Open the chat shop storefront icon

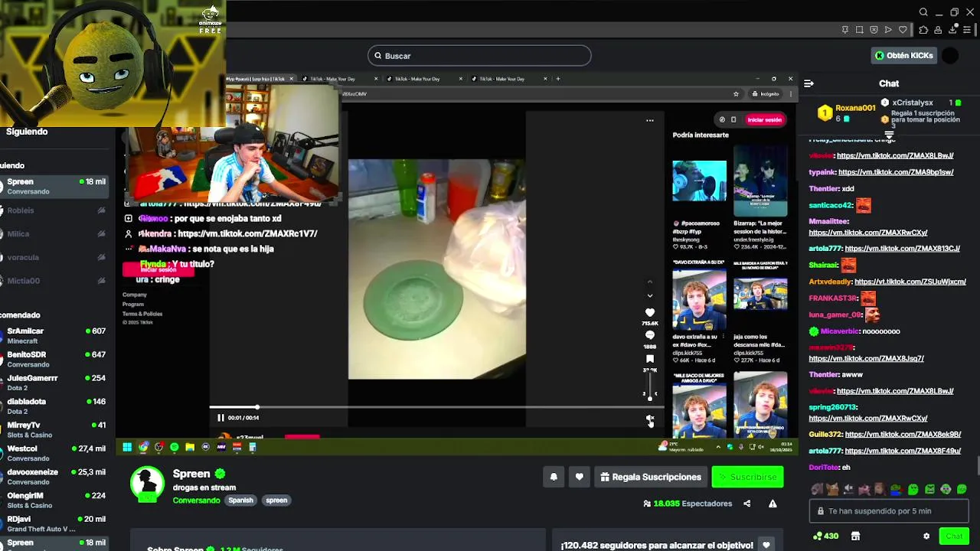point(855,536)
